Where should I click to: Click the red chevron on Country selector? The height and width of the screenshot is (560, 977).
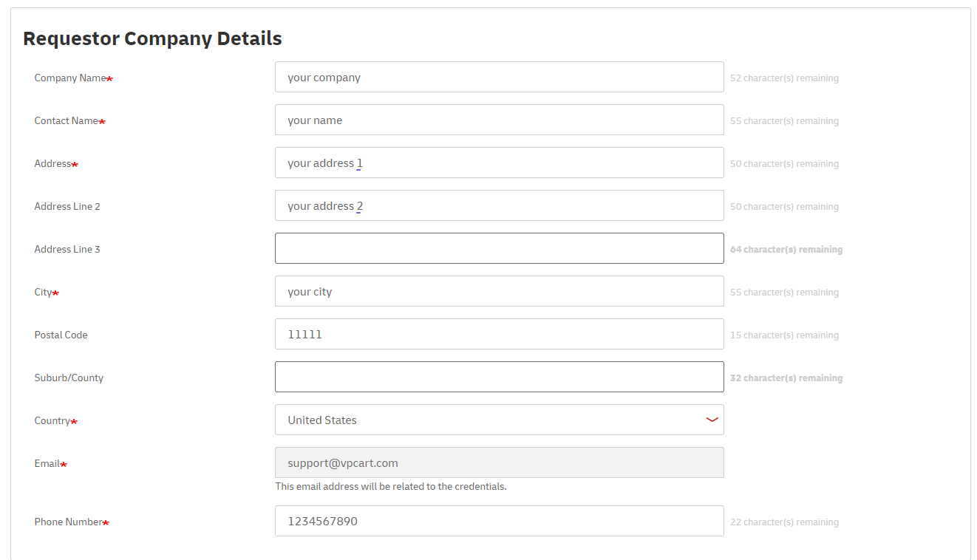(712, 420)
